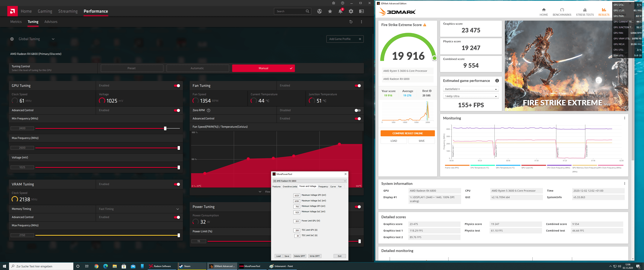Open the System information three-dots menu
644x270 pixels.
(x=624, y=184)
